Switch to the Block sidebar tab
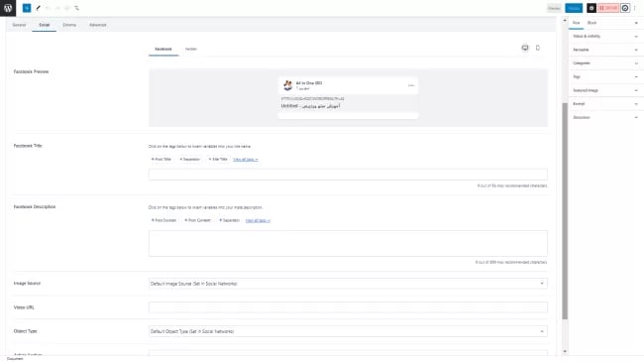The image size is (644, 362). point(591,23)
